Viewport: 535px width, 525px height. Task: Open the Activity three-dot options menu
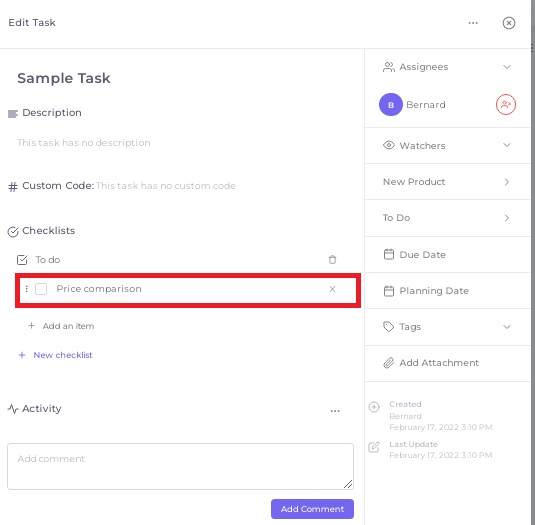point(335,411)
